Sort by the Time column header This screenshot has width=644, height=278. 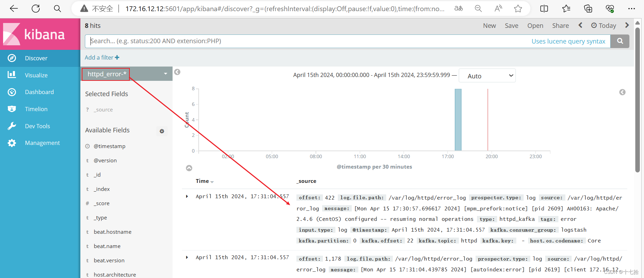205,181
